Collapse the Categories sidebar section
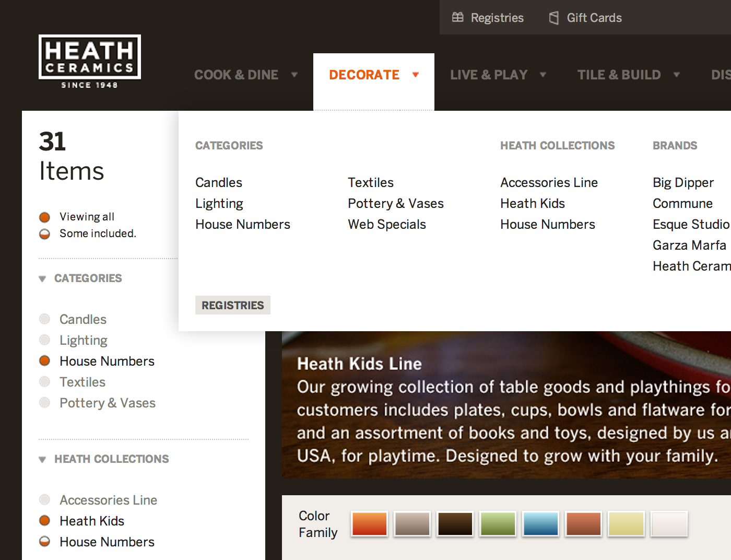Image resolution: width=731 pixels, height=560 pixels. point(42,279)
